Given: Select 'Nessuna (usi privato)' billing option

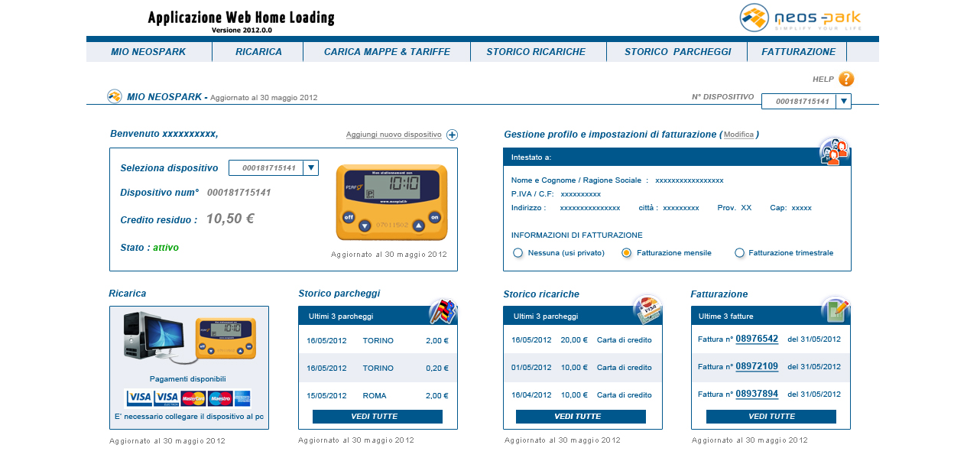Looking at the screenshot, I should [x=518, y=253].
